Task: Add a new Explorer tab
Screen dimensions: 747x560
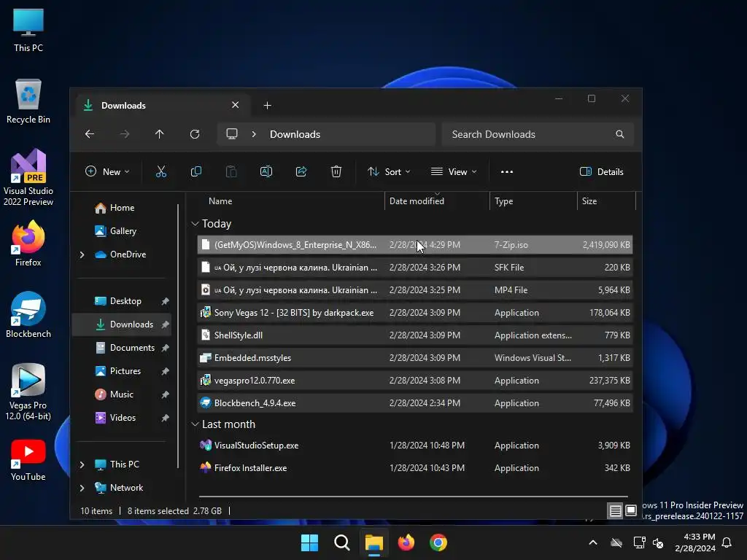Action: coord(267,105)
